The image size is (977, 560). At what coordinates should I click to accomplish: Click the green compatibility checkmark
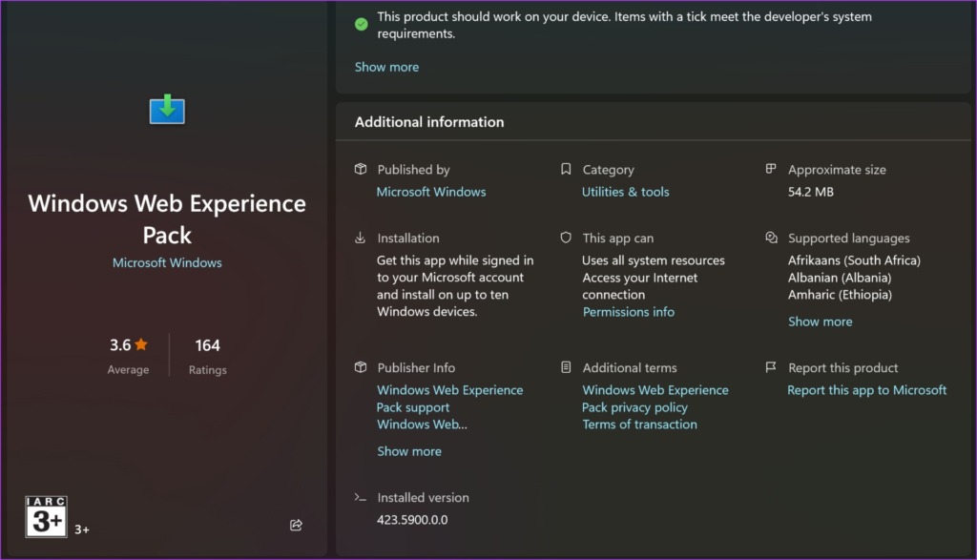pyautogui.click(x=361, y=23)
